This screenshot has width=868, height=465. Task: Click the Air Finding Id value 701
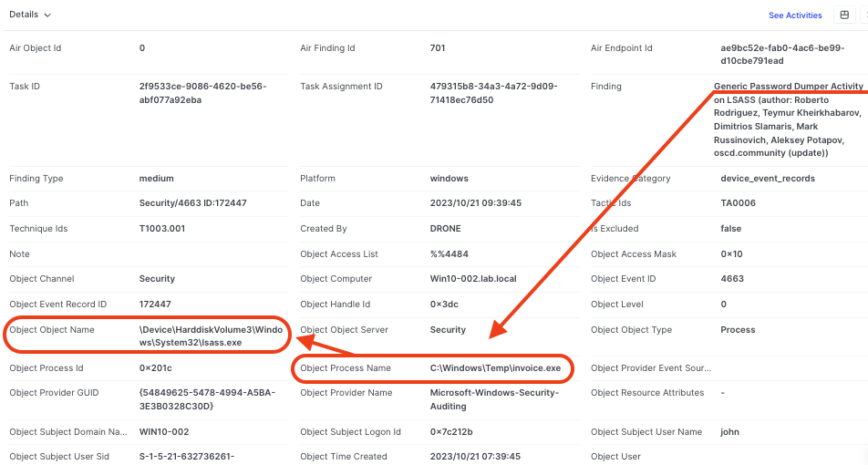pos(438,48)
